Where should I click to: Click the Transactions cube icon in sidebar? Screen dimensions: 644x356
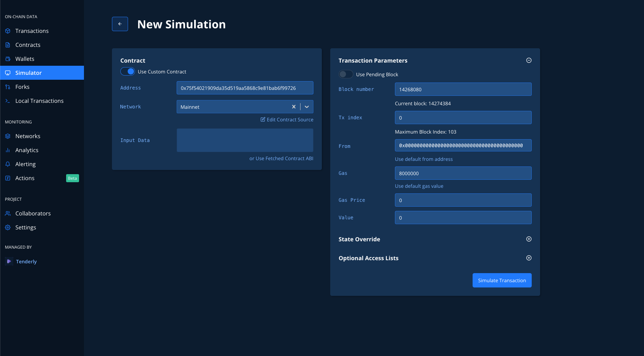pyautogui.click(x=8, y=31)
